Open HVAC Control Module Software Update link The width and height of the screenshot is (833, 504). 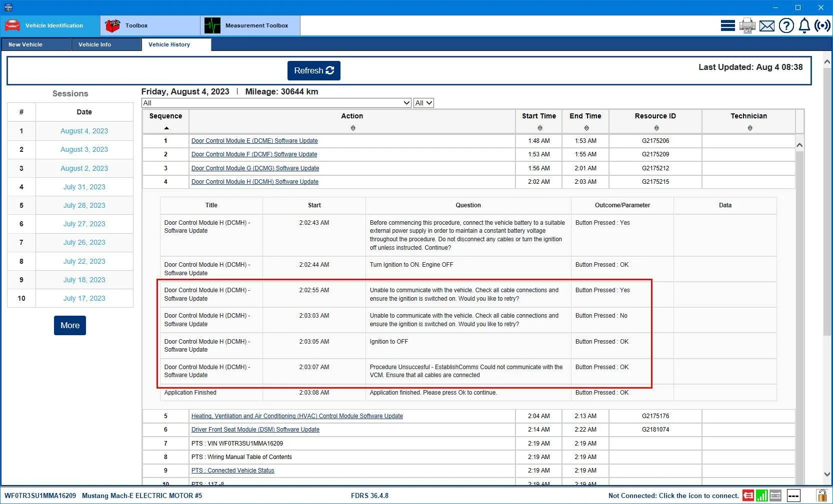(x=297, y=416)
